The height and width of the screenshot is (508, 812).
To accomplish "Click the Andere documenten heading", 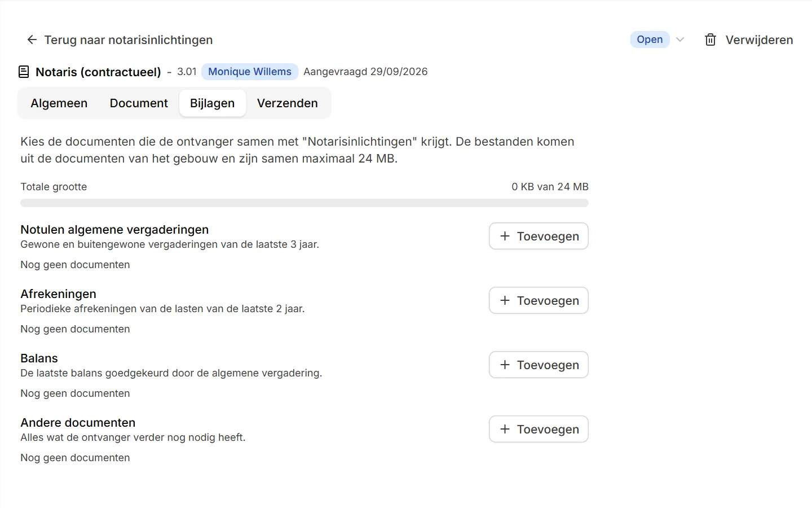I will click(x=78, y=423).
